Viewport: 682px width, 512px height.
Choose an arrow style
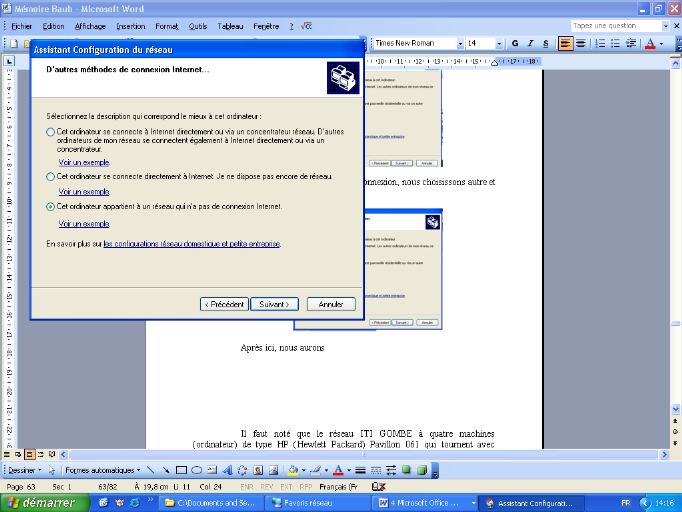point(391,470)
